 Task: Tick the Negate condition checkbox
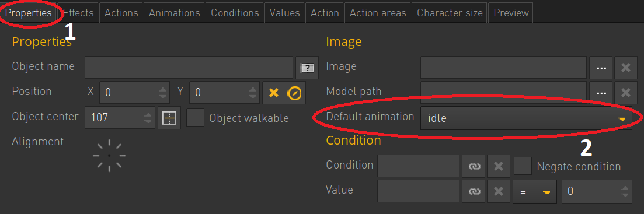523,166
